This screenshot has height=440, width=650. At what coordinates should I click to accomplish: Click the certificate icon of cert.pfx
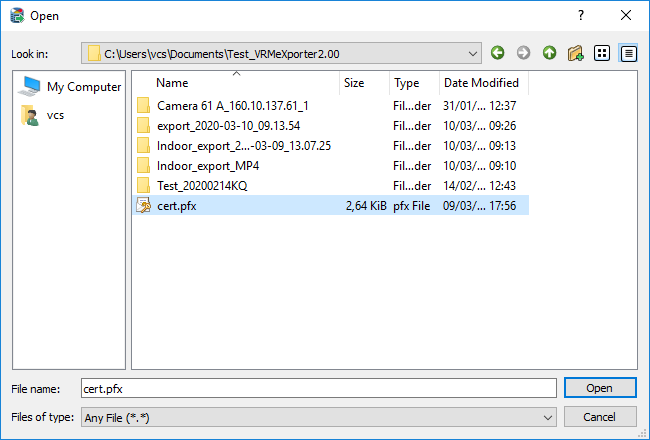[143, 206]
